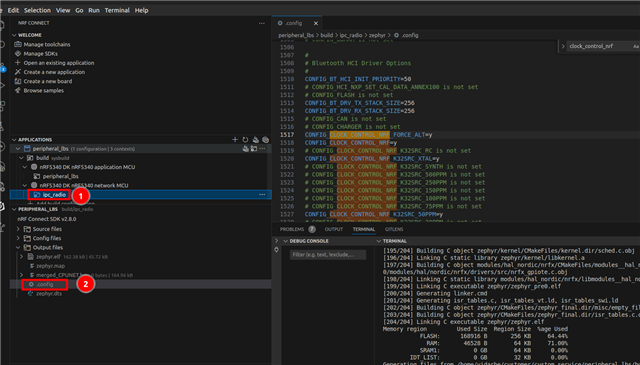Click Create a new board
640x365 pixels.
tap(48, 81)
